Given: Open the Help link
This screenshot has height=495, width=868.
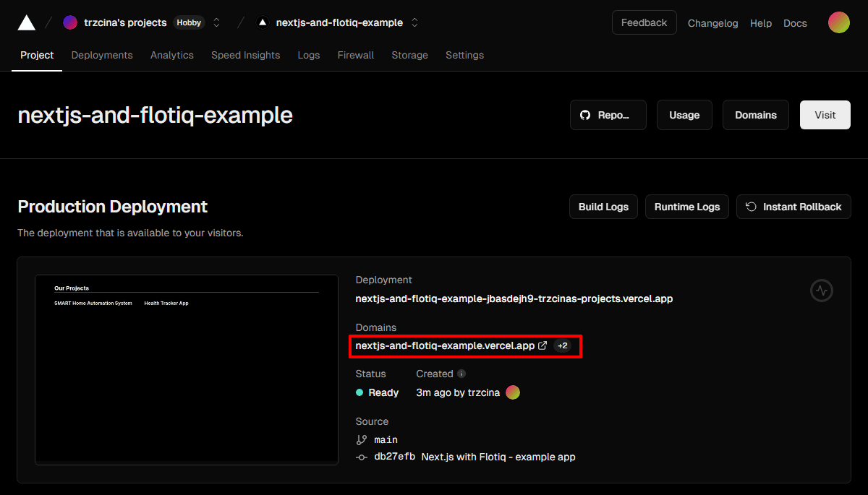Looking at the screenshot, I should click(761, 23).
